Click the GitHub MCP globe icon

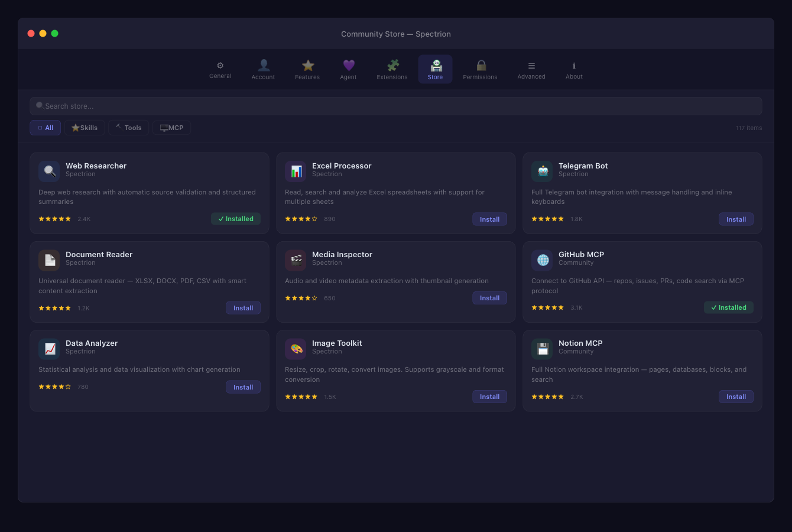(x=542, y=259)
